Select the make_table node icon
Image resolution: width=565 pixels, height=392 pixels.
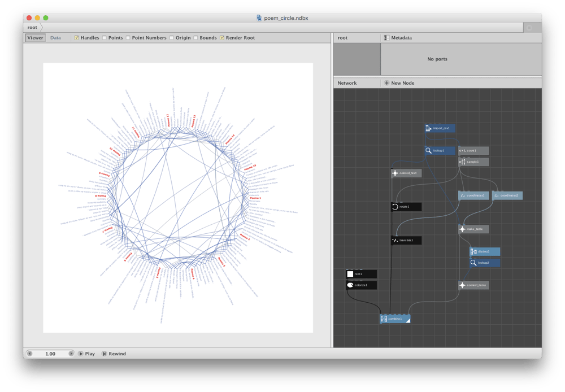pos(462,229)
